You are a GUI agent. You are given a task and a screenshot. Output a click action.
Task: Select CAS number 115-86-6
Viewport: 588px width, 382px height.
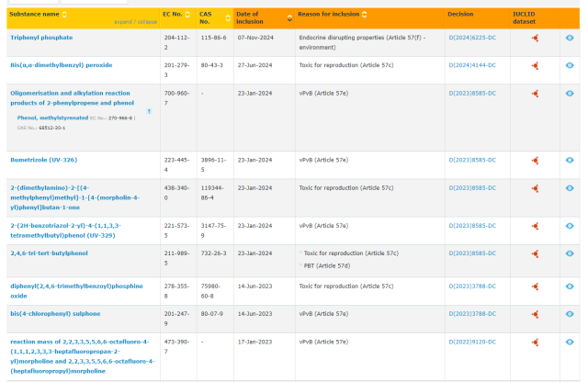tap(213, 38)
